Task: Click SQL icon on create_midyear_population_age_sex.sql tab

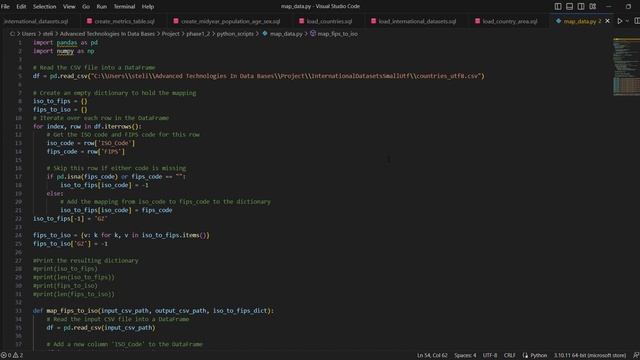Action: point(176,21)
